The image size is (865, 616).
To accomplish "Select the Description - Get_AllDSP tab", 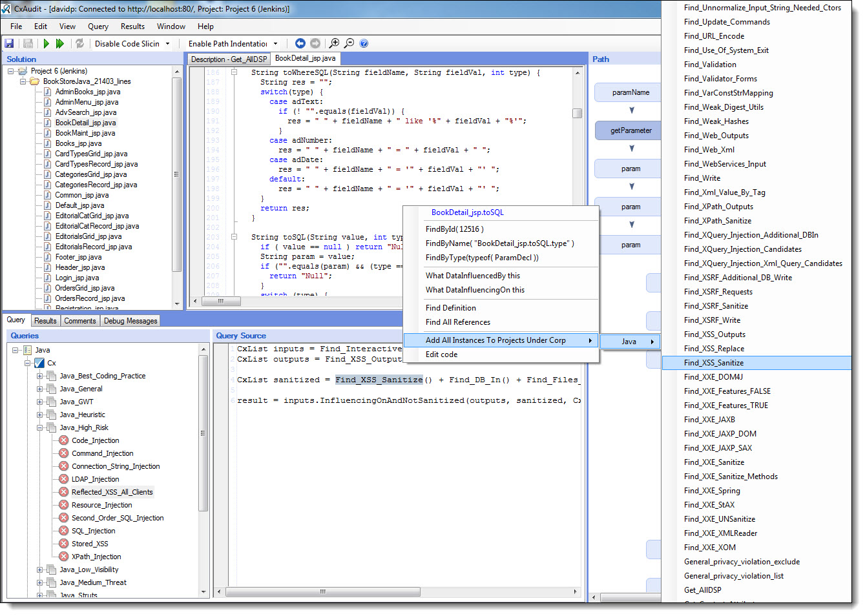I will [229, 59].
